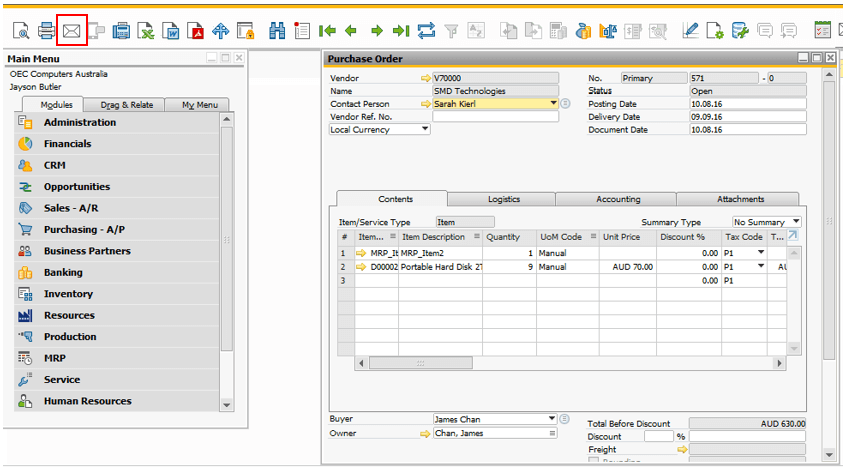
Task: Open Contact Person dropdown
Action: (553, 104)
